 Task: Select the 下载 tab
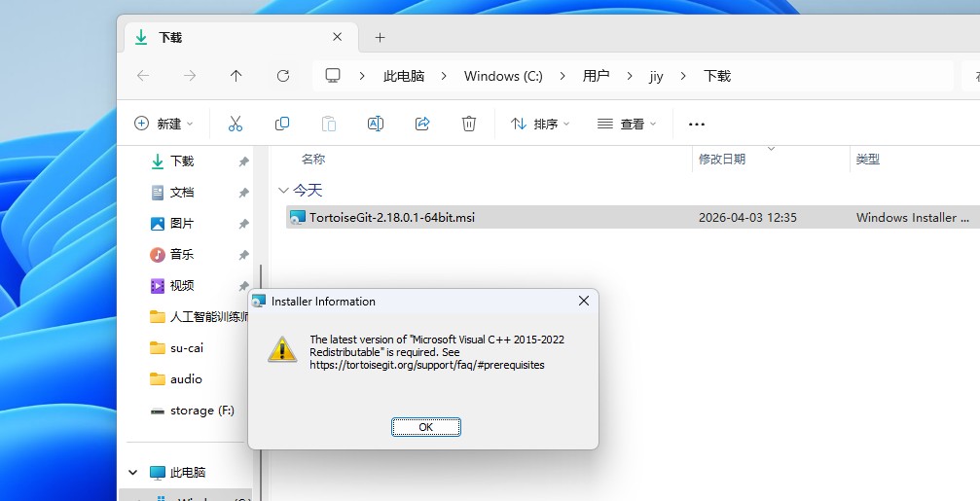click(x=240, y=38)
